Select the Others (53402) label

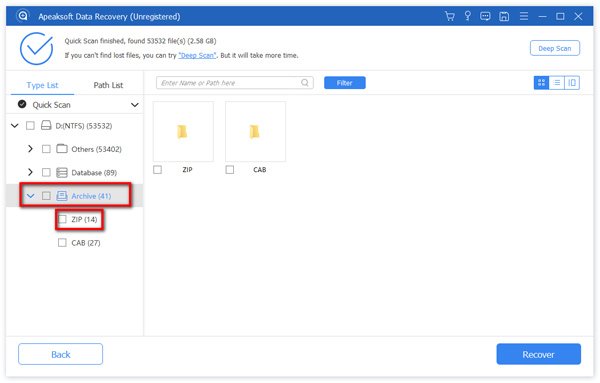(96, 149)
